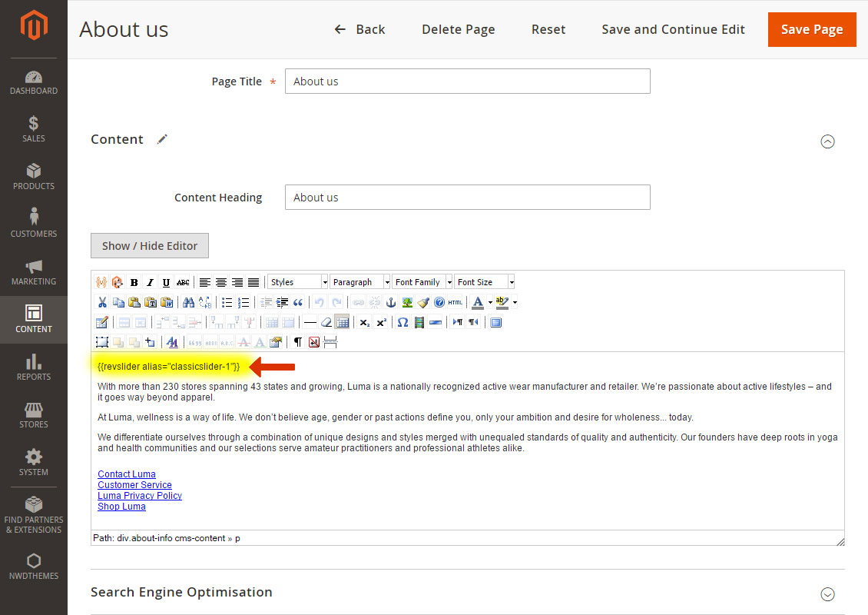Insert an image via the picture icon
Image resolution: width=868 pixels, height=615 pixels.
click(407, 303)
